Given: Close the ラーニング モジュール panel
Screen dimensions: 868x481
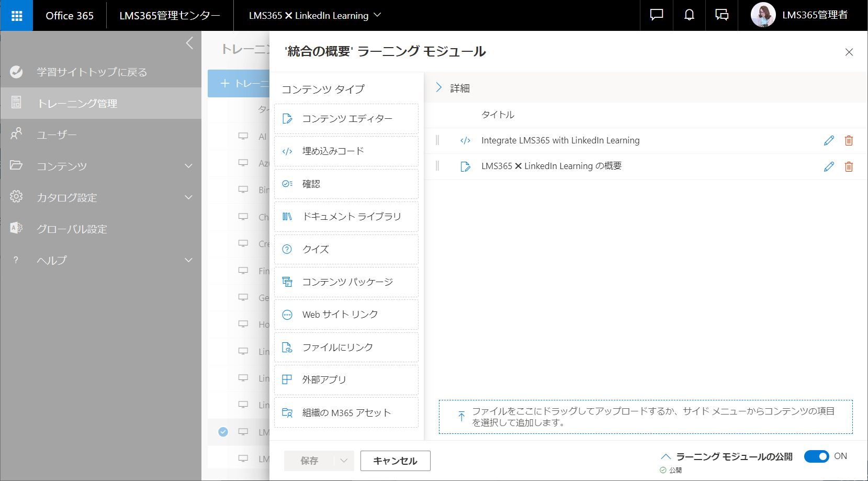Looking at the screenshot, I should [849, 52].
